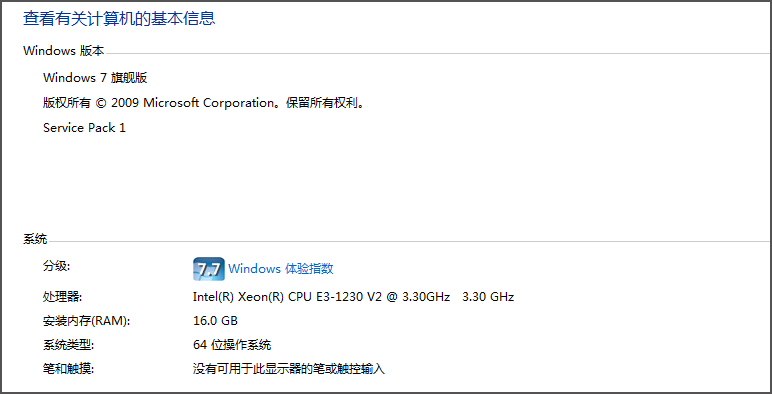Click the 3.30 GHz clock speed value
This screenshot has width=772, height=394.
tap(488, 297)
